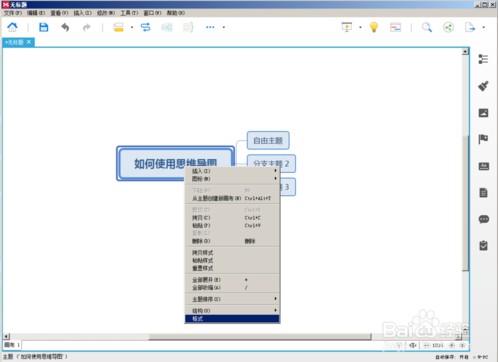Open the 查看 menu

point(59,13)
